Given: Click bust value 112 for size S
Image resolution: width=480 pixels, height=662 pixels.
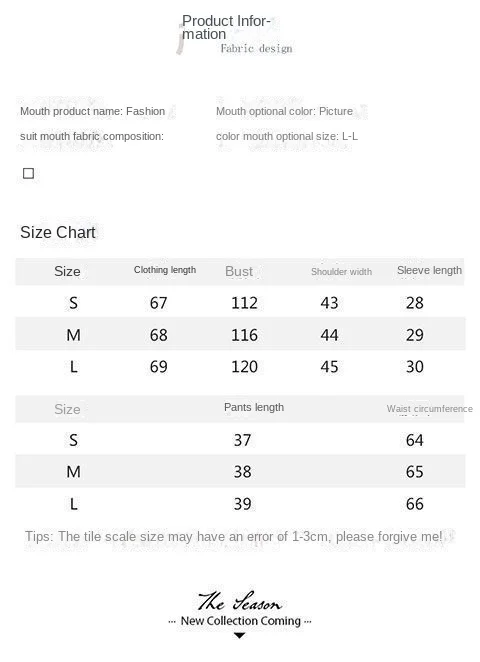Looking at the screenshot, I should coord(244,303).
